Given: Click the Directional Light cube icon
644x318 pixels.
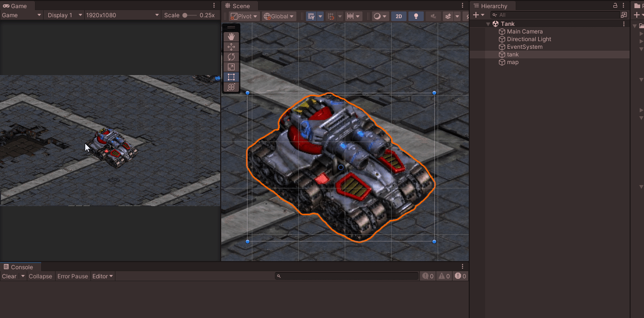Looking at the screenshot, I should tap(502, 39).
